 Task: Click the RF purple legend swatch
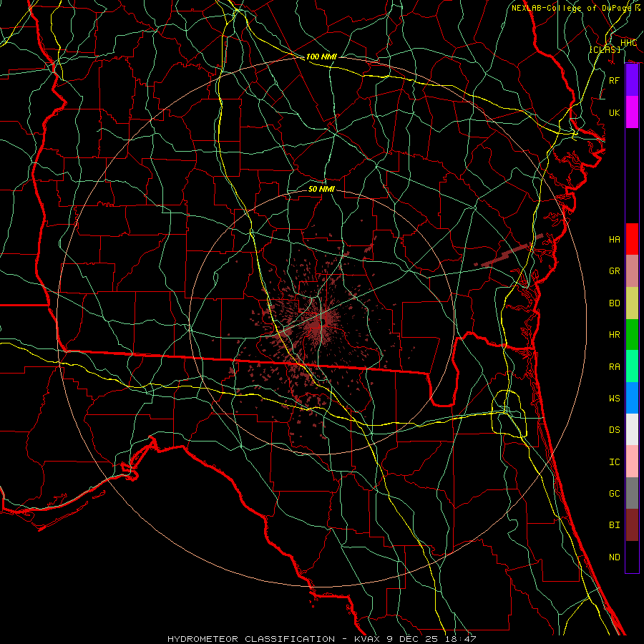point(632,80)
